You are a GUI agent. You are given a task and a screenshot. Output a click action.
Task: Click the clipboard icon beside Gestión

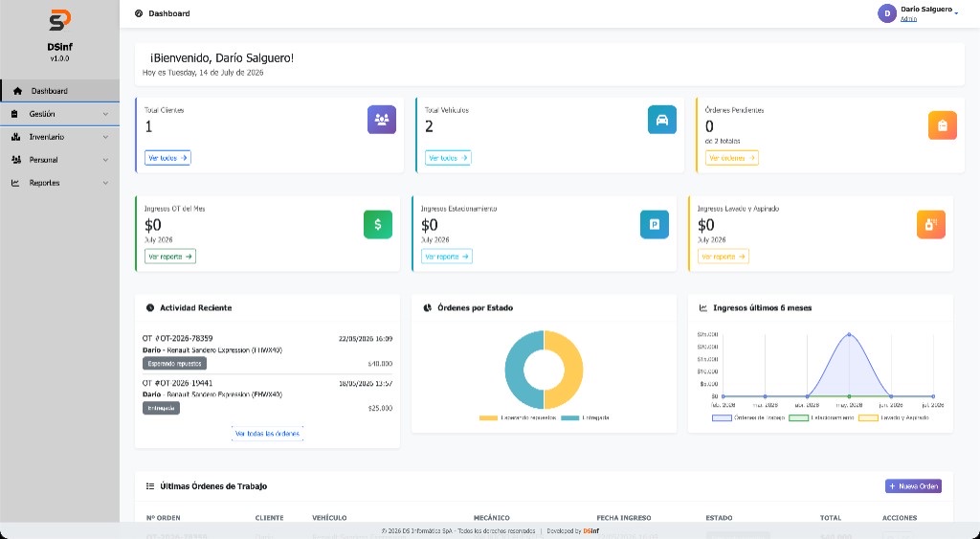coord(15,114)
